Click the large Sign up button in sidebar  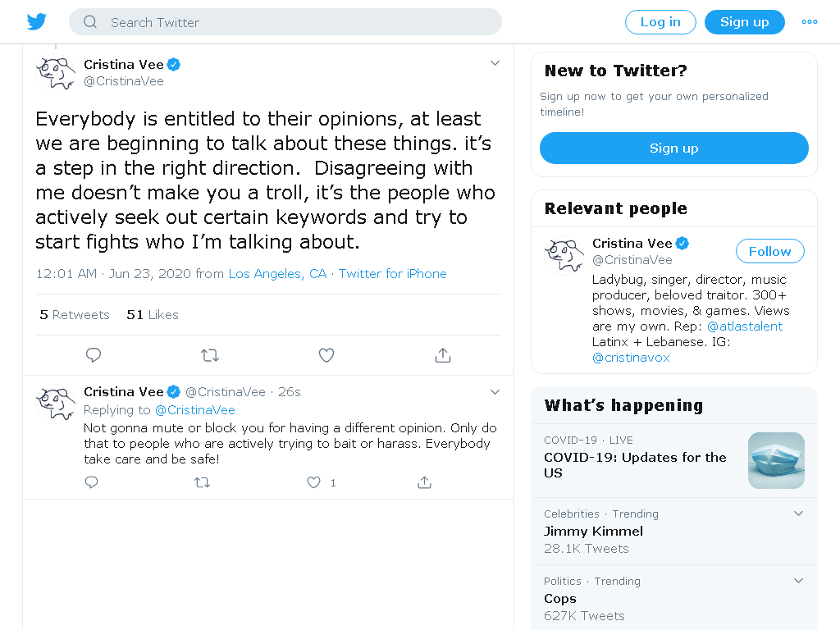674,148
